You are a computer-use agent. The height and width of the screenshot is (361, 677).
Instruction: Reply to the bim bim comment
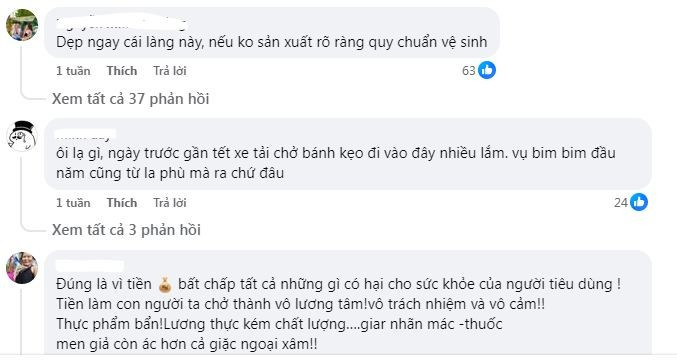click(x=170, y=203)
